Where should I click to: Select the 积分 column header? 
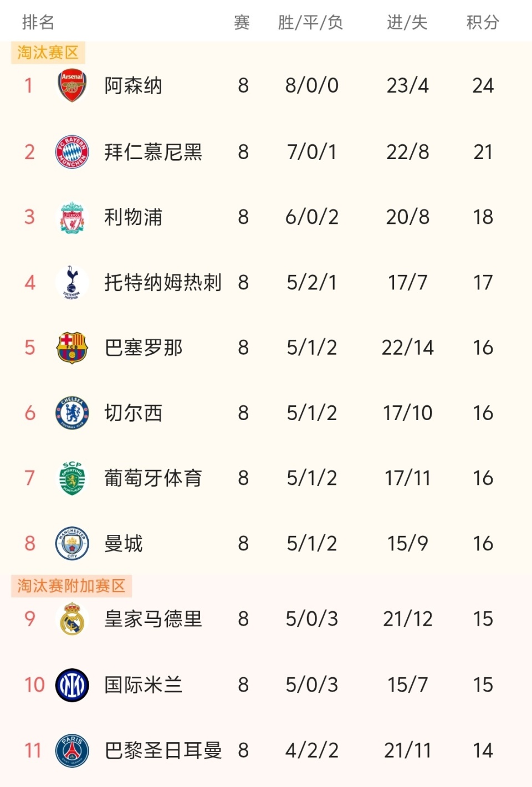coord(483,22)
